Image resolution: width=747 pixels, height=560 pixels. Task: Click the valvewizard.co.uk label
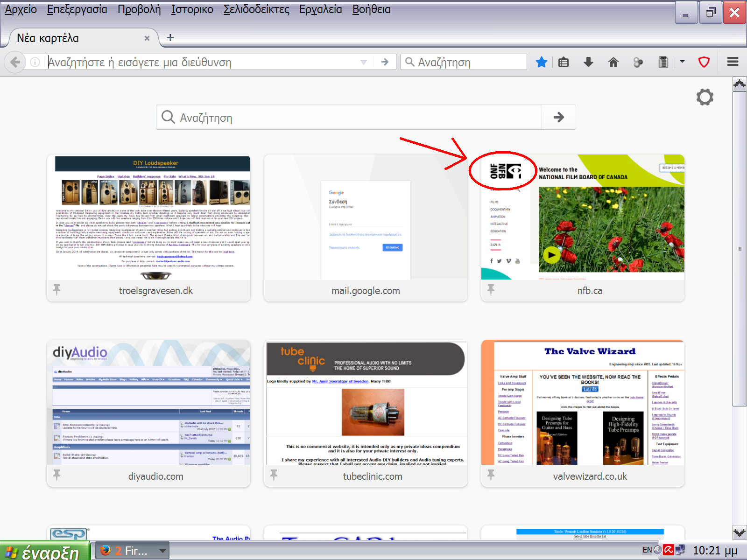click(590, 476)
